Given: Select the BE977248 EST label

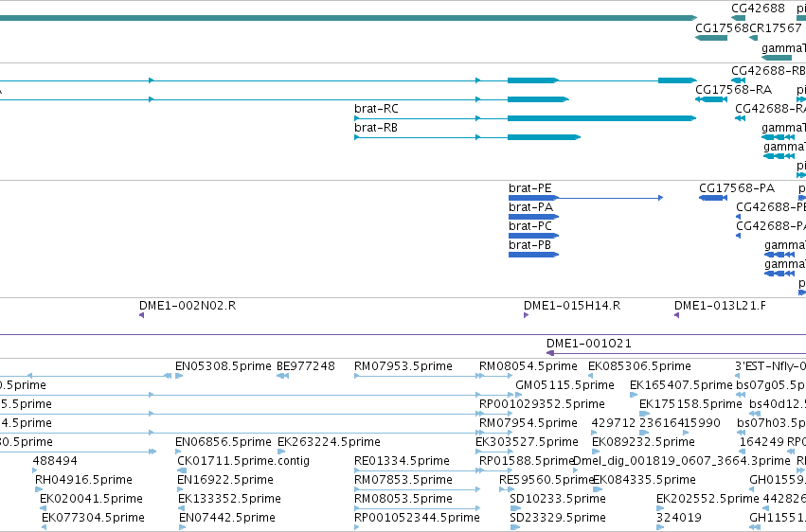Looking at the screenshot, I should pos(306,366).
